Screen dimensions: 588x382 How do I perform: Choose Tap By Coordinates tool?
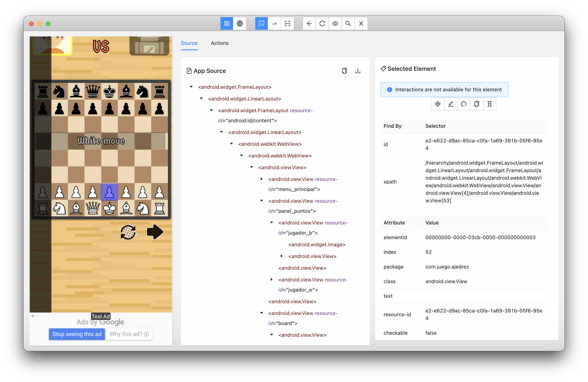(287, 23)
